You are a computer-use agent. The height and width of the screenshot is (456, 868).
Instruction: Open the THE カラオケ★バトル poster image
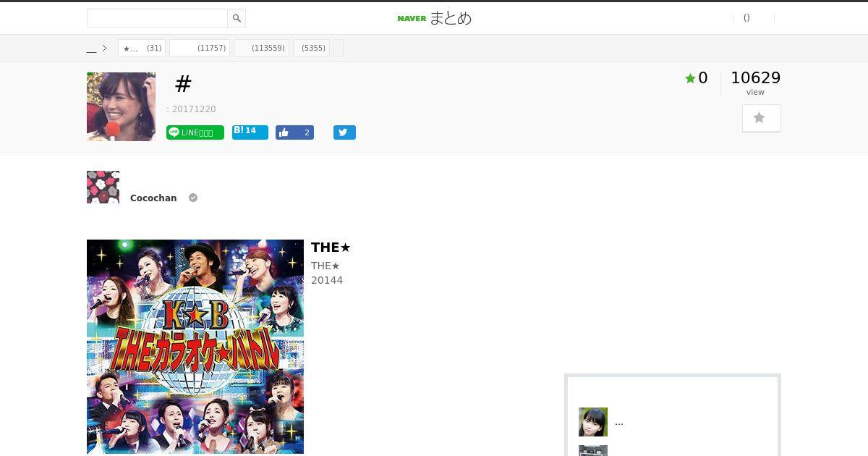point(195,347)
